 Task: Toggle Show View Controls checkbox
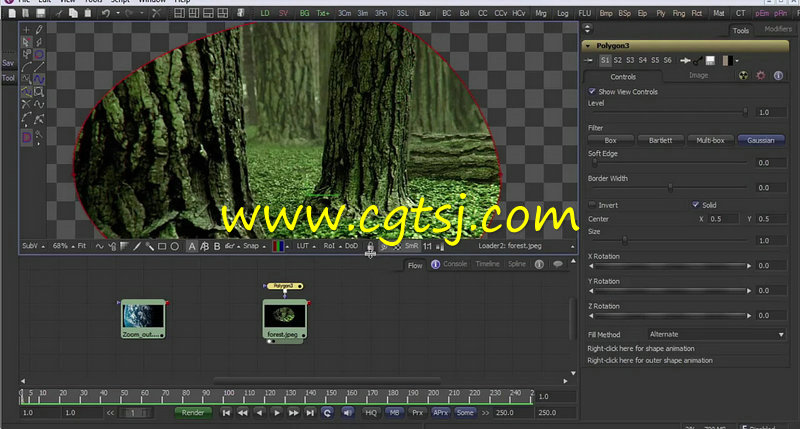click(592, 91)
